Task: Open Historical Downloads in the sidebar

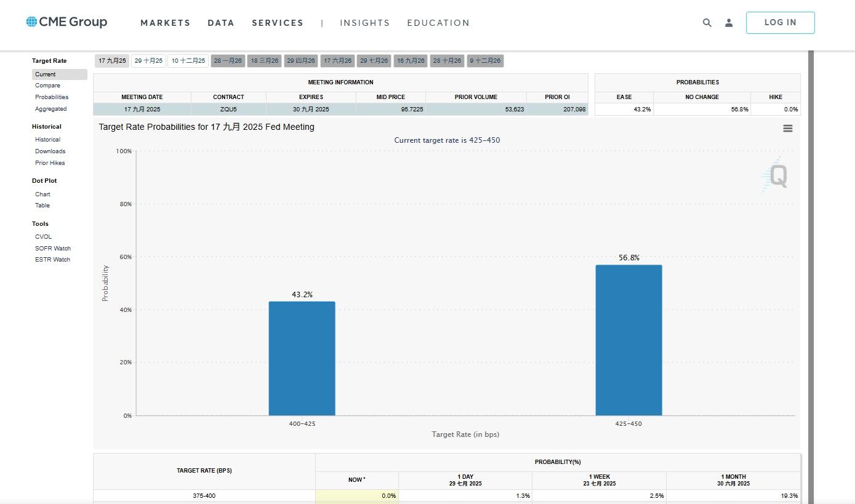Action: (x=50, y=151)
